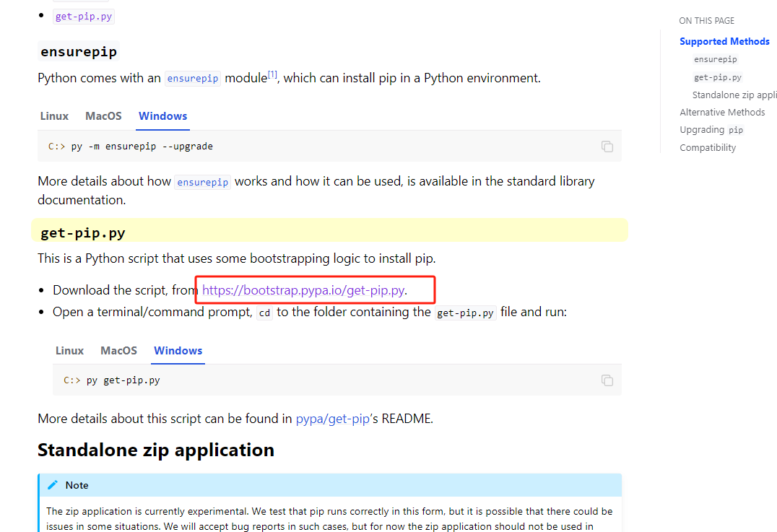The height and width of the screenshot is (532, 777).
Task: Switch to MacOS tab under ensurepip
Action: pos(103,116)
